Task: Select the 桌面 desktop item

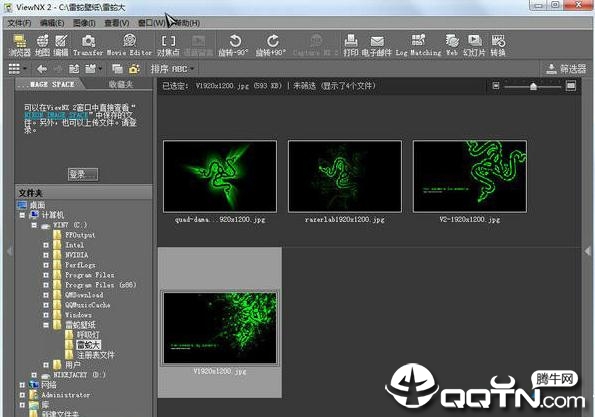Action: click(31, 205)
